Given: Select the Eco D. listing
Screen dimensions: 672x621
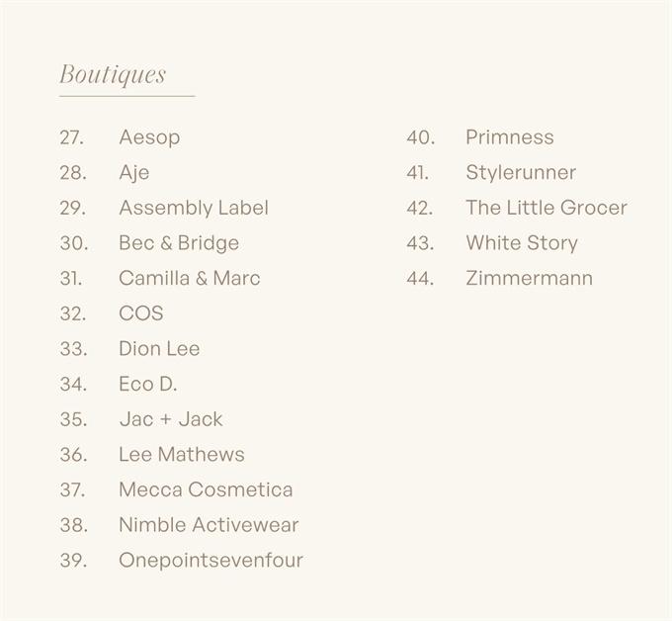Looking at the screenshot, I should tap(148, 384).
